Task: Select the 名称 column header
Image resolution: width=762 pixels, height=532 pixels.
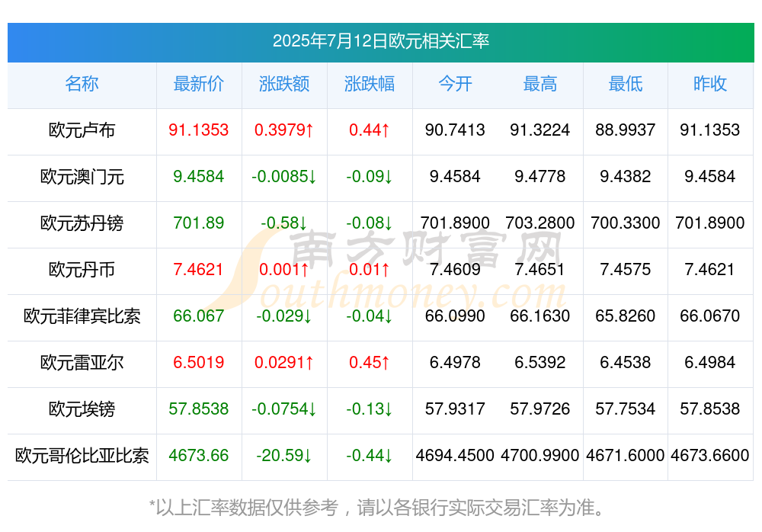Action: (x=82, y=84)
